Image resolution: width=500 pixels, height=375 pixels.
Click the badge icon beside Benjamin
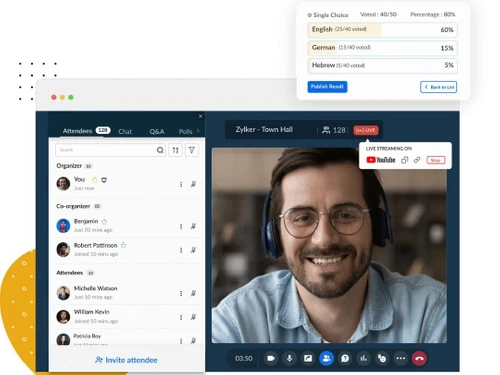[x=104, y=222]
